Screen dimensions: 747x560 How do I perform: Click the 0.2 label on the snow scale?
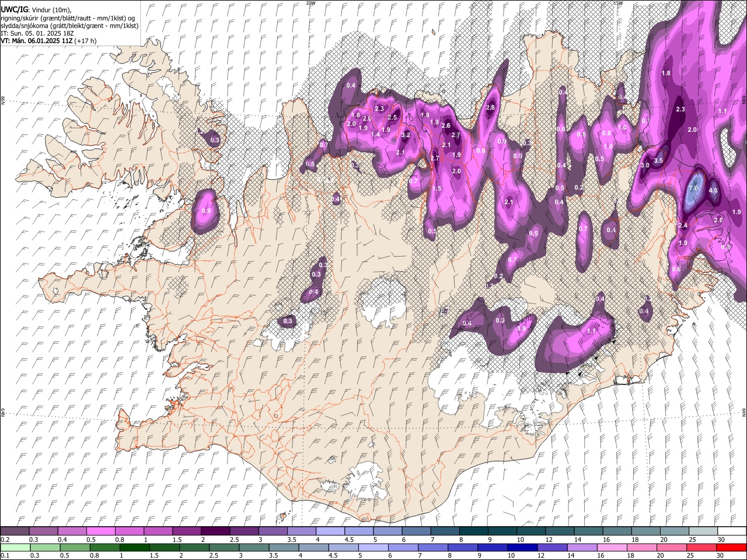click(x=5, y=540)
